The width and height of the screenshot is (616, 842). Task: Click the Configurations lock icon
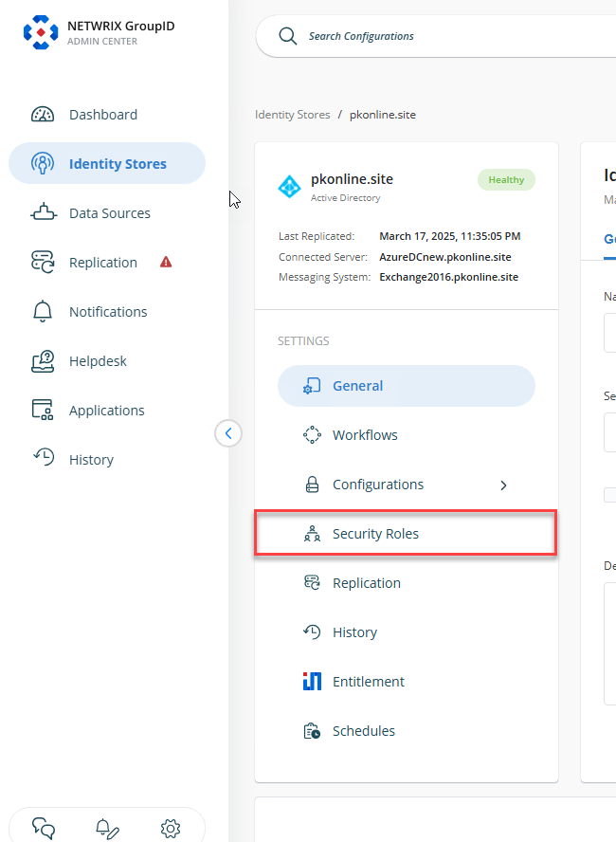pos(312,485)
